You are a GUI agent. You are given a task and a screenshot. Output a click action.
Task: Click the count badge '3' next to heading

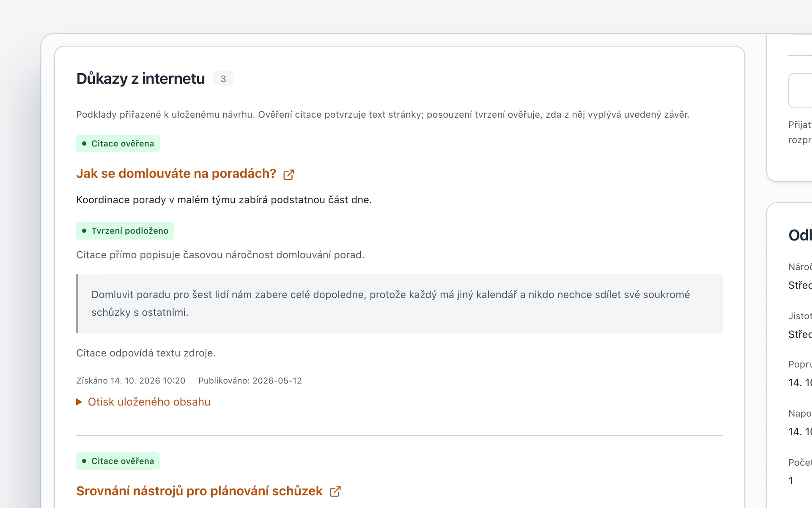tap(223, 79)
